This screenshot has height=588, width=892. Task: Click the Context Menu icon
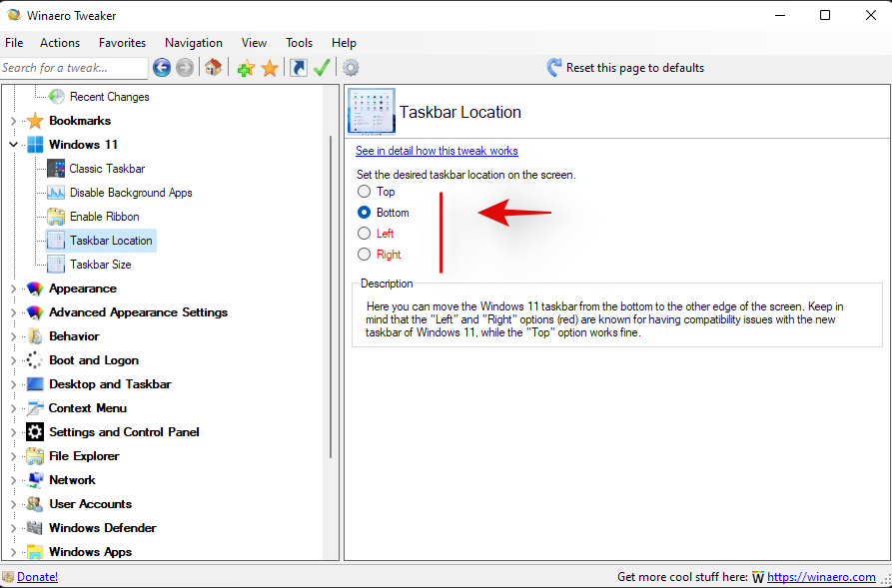(x=35, y=407)
